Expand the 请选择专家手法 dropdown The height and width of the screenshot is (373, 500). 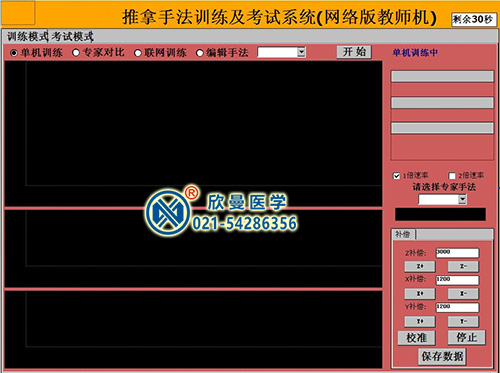coord(462,199)
